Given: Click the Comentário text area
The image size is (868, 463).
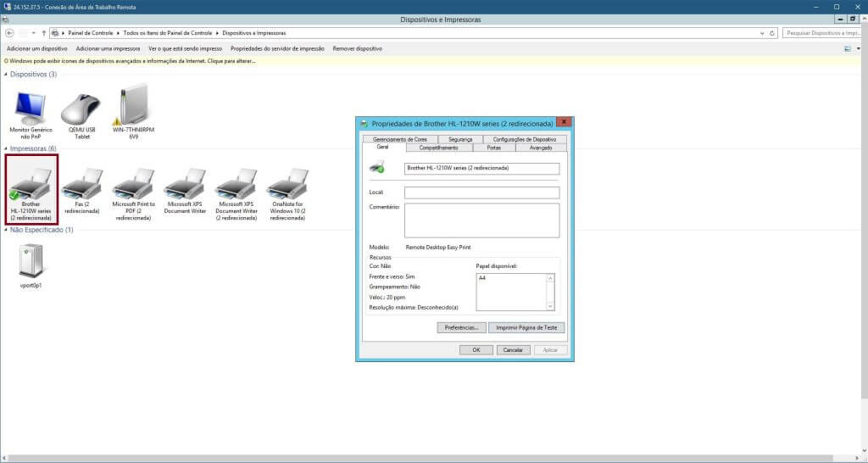Looking at the screenshot, I should tap(481, 220).
